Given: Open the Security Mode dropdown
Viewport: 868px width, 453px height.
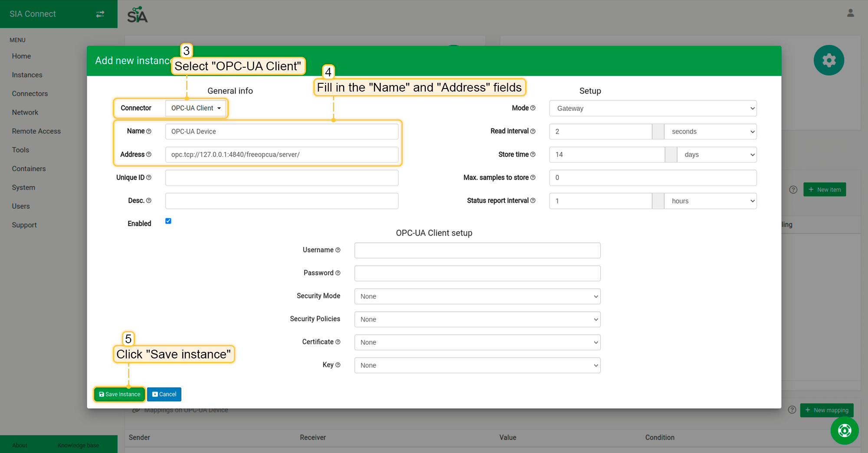Looking at the screenshot, I should pos(477,296).
